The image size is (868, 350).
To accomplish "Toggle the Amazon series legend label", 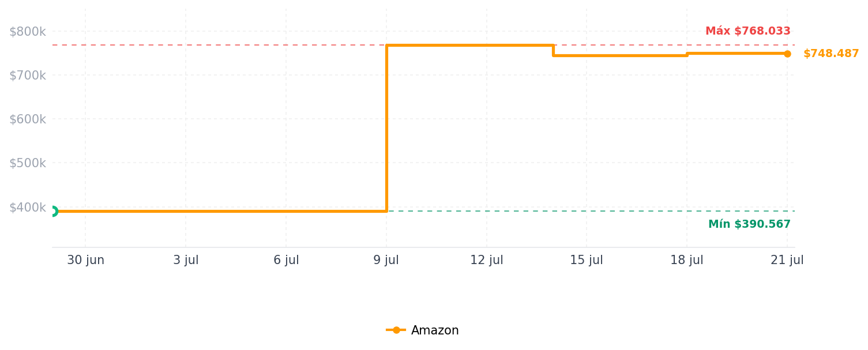I will pyautogui.click(x=435, y=330).
